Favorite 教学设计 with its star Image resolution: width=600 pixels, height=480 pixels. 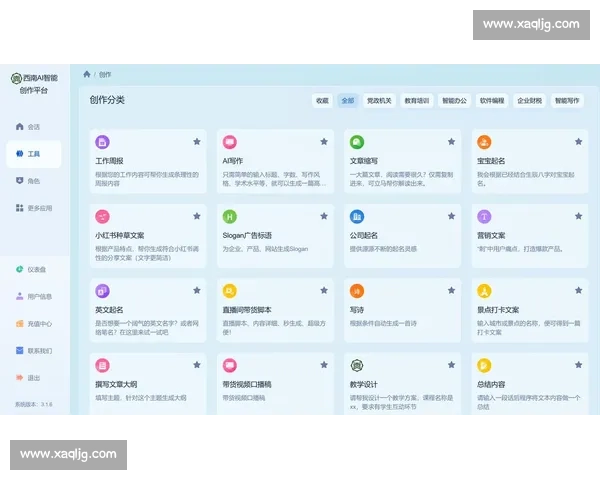[x=452, y=365]
